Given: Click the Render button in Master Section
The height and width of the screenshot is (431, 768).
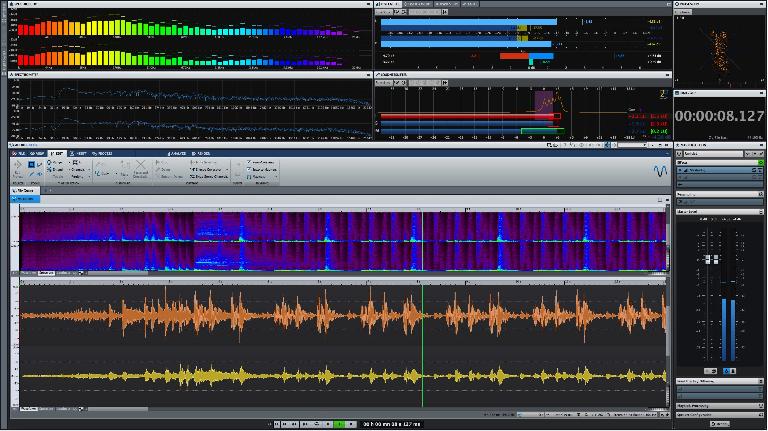Looking at the screenshot, I should [720, 424].
